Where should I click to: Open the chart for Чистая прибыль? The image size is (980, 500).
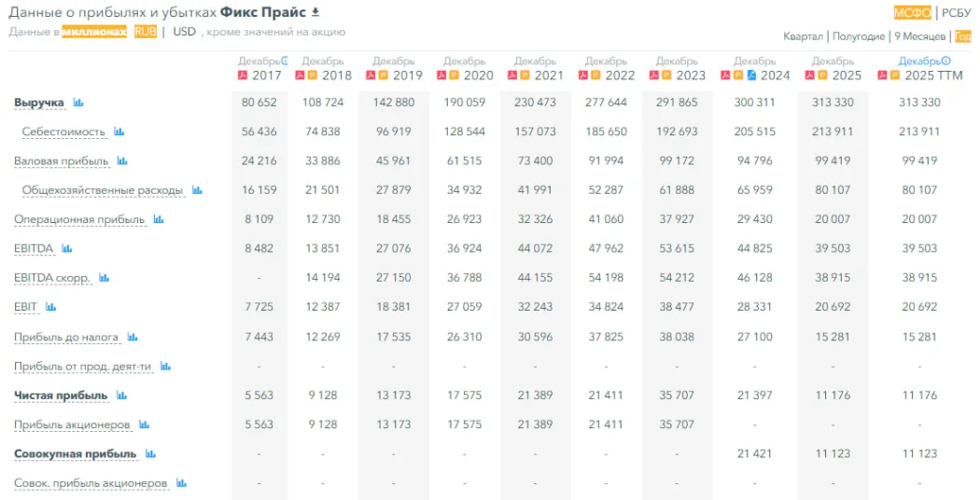pyautogui.click(x=121, y=396)
